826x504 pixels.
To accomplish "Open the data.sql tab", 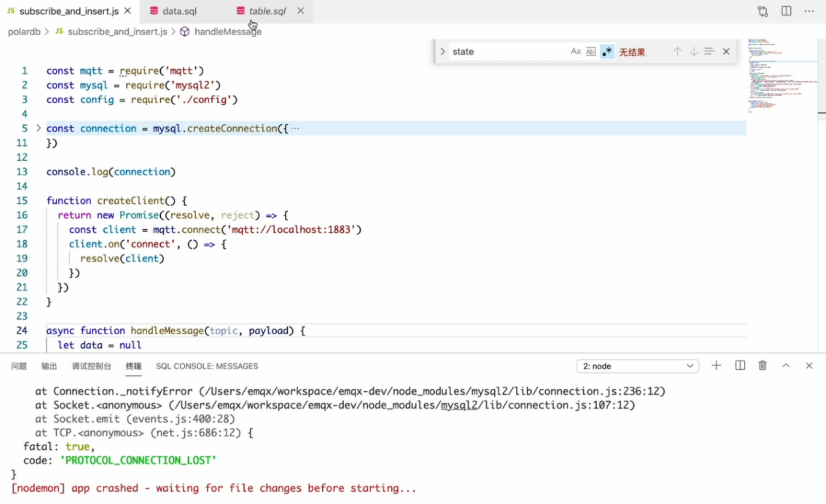I will [180, 11].
